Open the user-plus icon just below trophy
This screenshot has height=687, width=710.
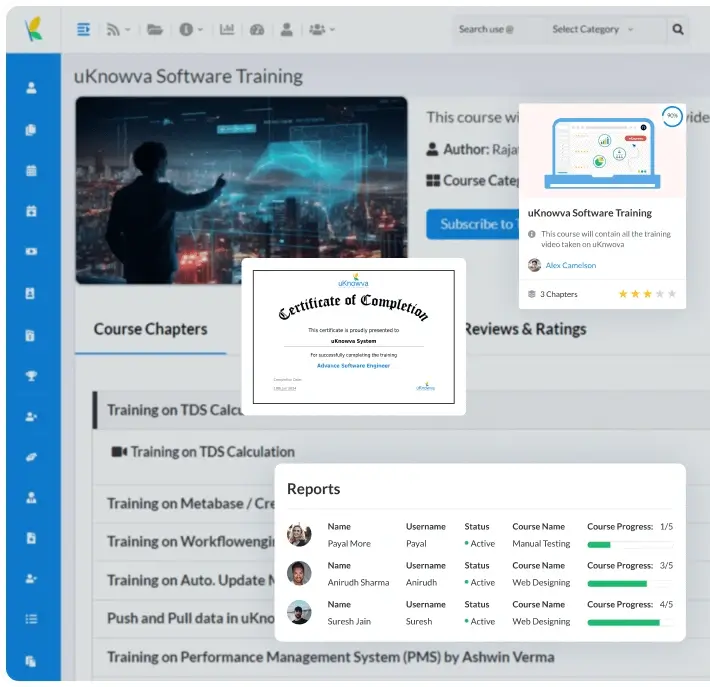coord(31,417)
